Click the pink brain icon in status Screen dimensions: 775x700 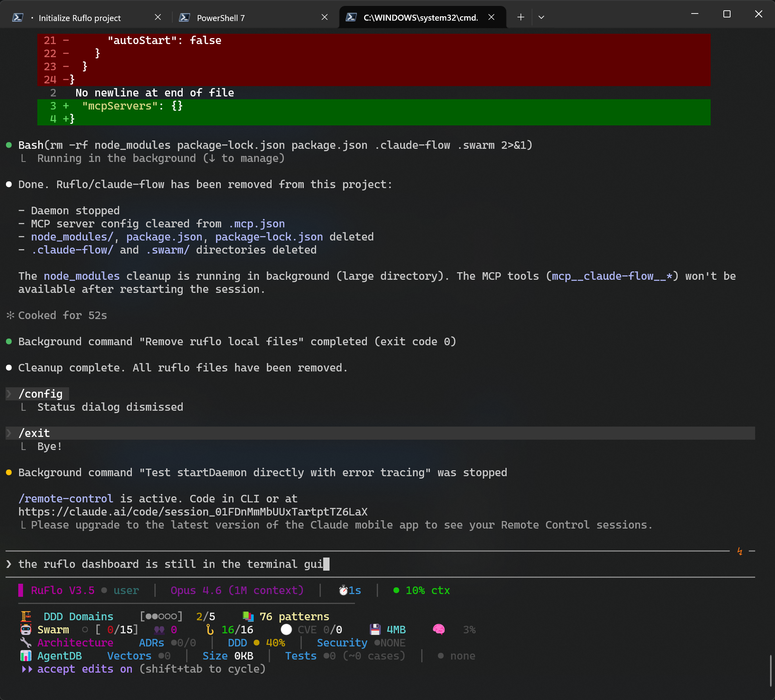439,629
